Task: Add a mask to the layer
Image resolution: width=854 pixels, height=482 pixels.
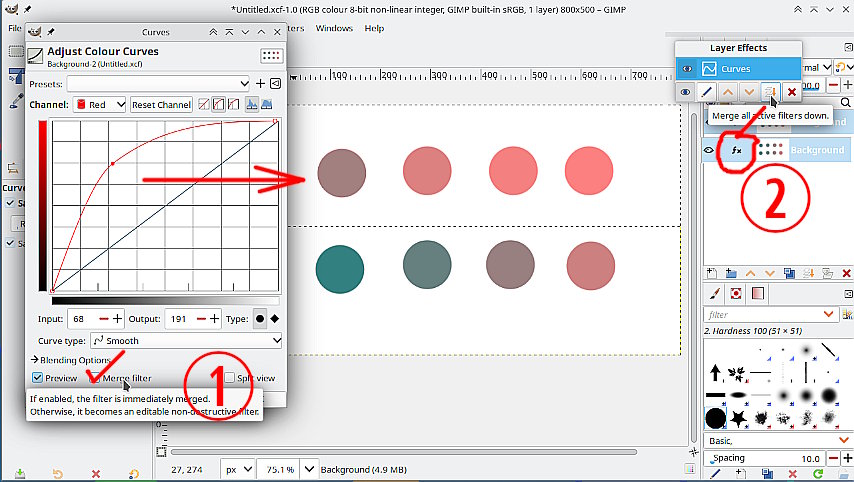Action: (x=827, y=273)
